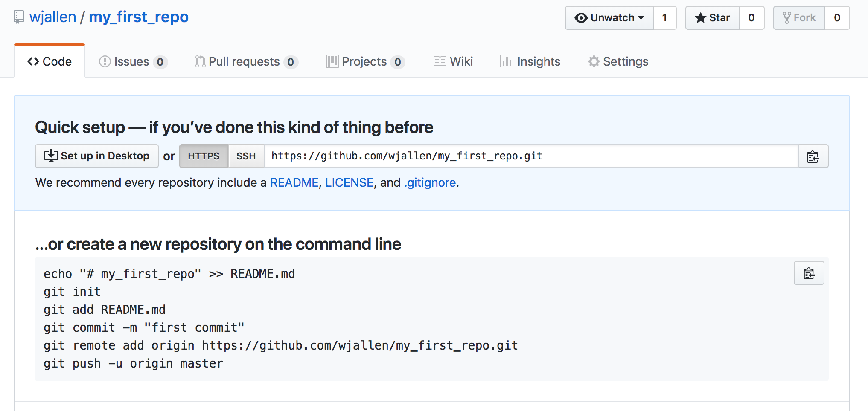Star this repository
868x411 pixels.
pyautogui.click(x=713, y=18)
